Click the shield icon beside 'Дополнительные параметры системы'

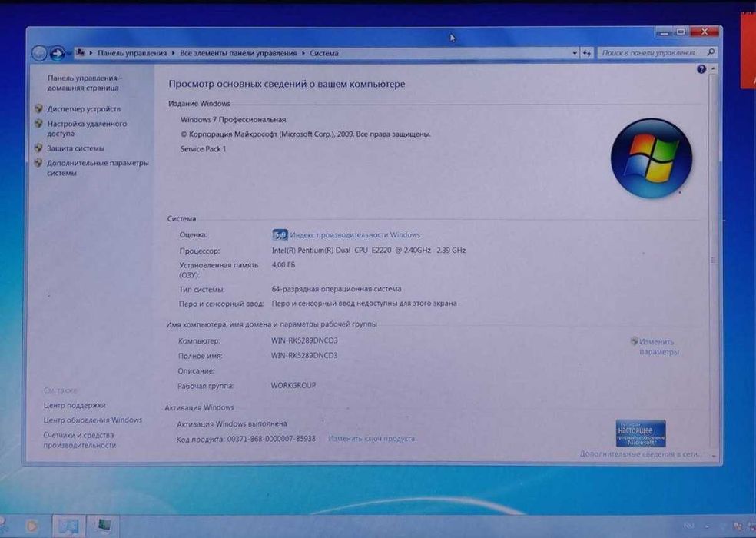(38, 163)
